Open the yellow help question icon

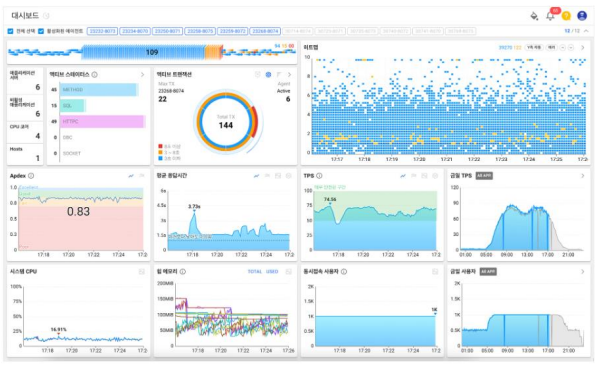pos(566,16)
